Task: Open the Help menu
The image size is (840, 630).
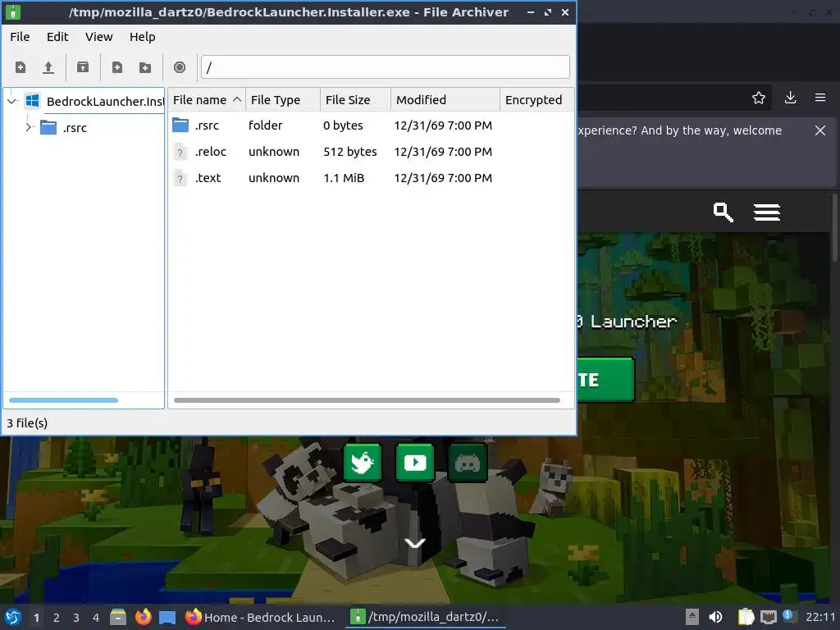Action: tap(142, 37)
